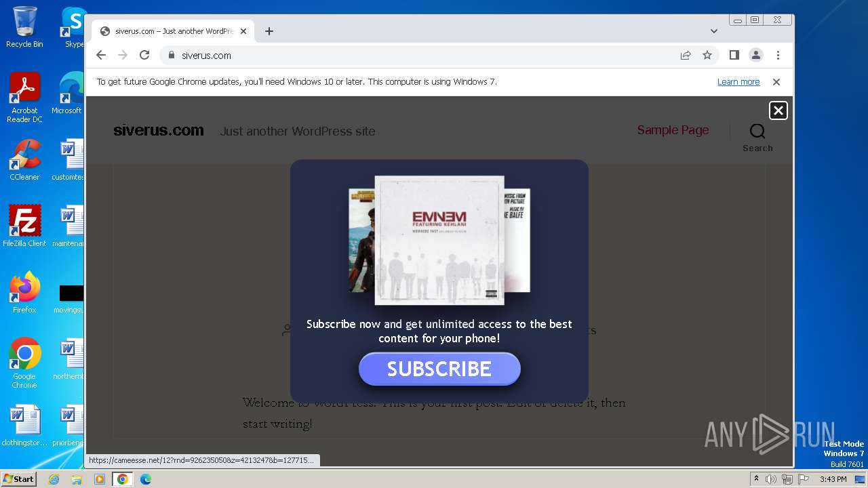Close the subscribe popup overlay
The image size is (868, 488).
(778, 110)
